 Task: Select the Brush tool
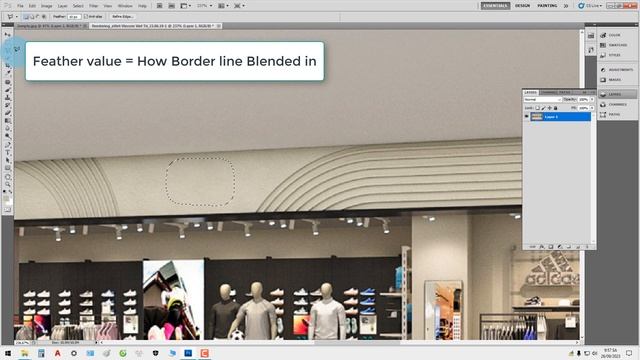[8, 90]
